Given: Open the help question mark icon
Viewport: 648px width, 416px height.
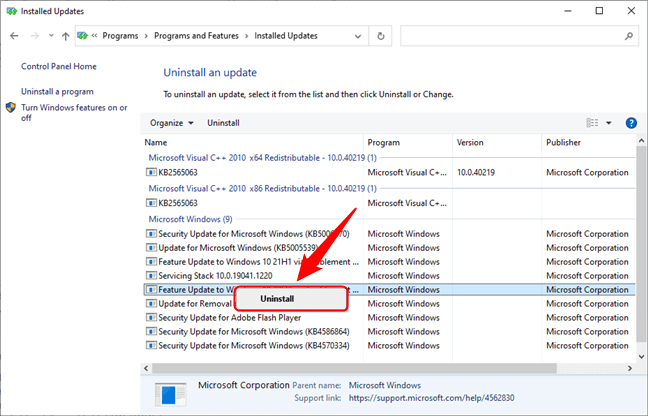Looking at the screenshot, I should 631,123.
